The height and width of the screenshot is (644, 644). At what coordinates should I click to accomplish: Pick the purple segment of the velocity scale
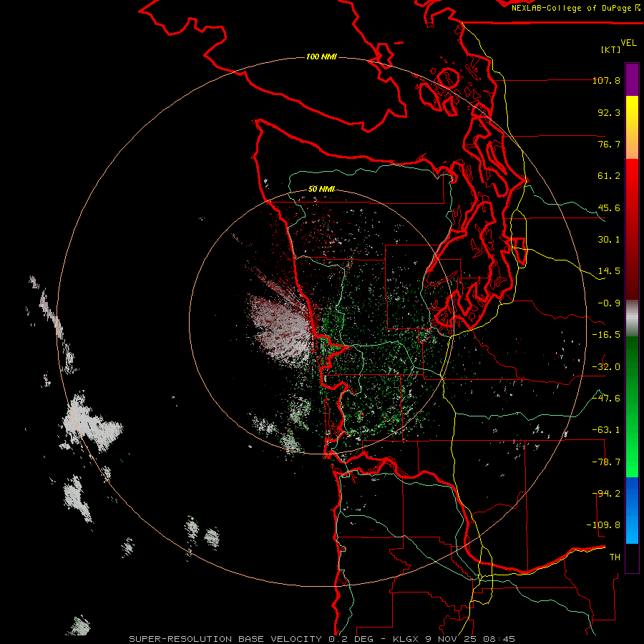click(632, 79)
